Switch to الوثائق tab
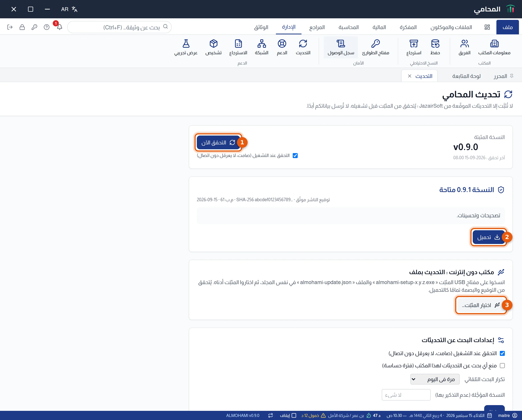This screenshot has height=420, width=522. [x=261, y=27]
